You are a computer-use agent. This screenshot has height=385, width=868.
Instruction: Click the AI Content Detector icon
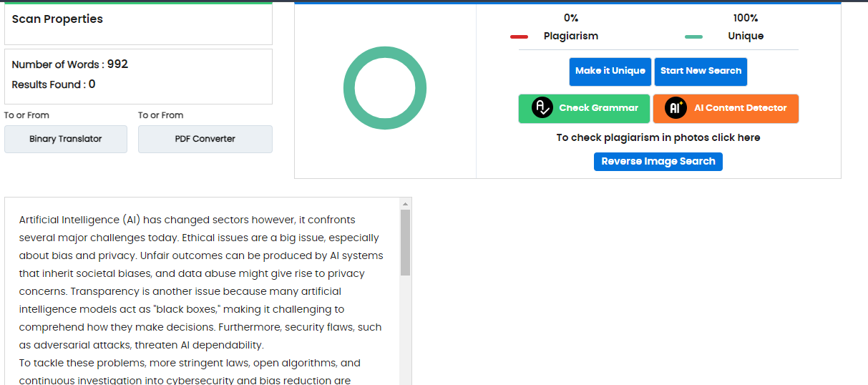click(676, 108)
